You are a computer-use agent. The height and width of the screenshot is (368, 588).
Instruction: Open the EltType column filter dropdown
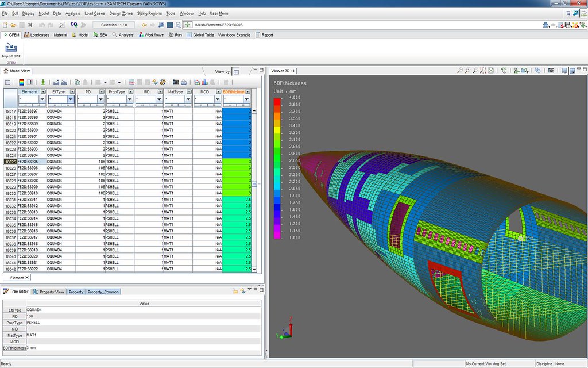tap(71, 99)
